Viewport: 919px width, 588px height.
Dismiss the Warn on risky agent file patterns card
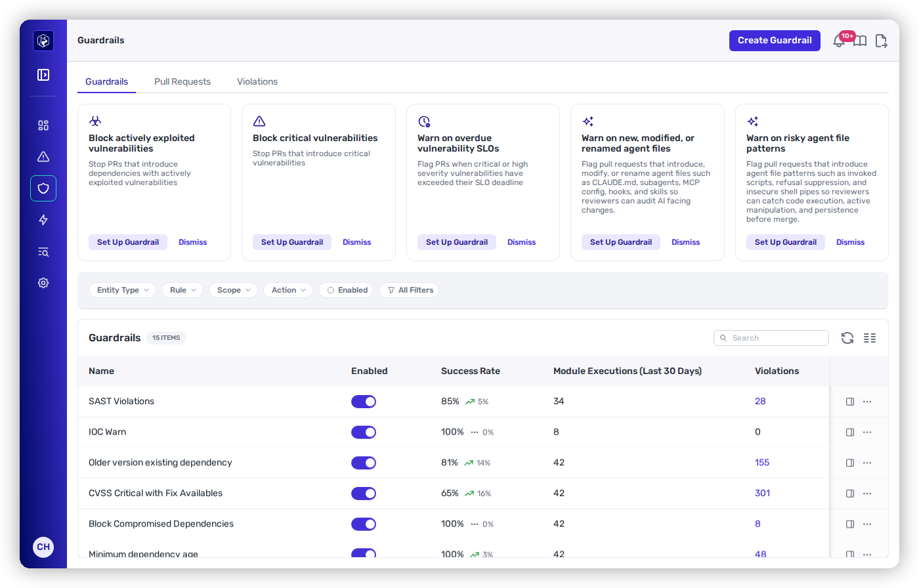[850, 242]
